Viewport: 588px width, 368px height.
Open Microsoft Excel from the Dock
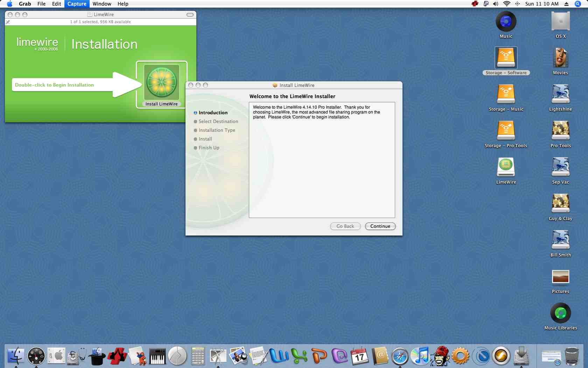pyautogui.click(x=299, y=356)
